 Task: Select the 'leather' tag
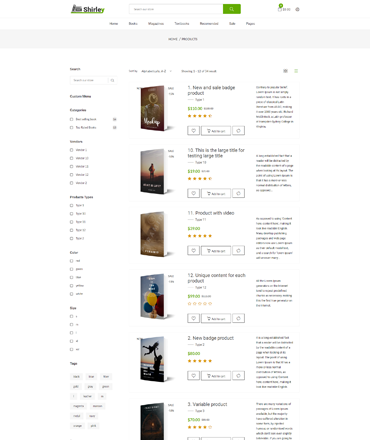87,396
